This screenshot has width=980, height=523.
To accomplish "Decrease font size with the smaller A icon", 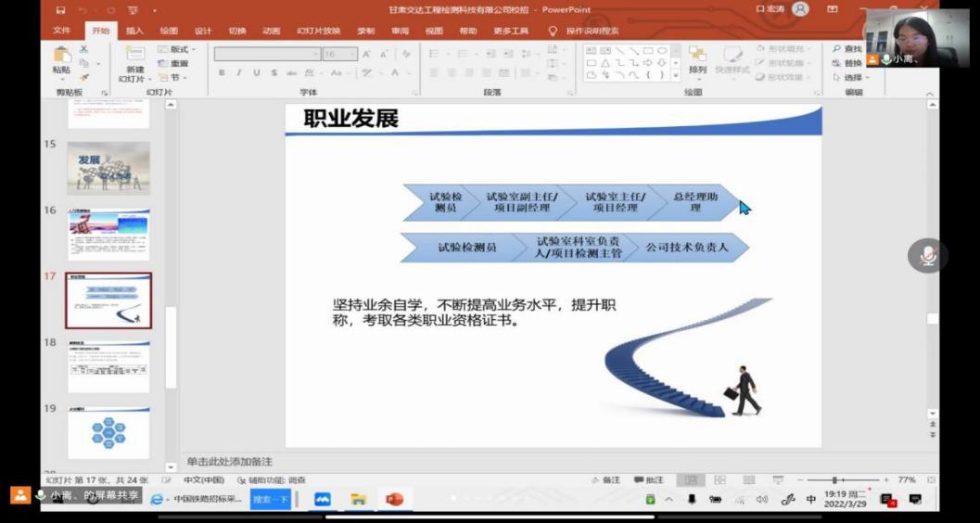I will [x=384, y=55].
